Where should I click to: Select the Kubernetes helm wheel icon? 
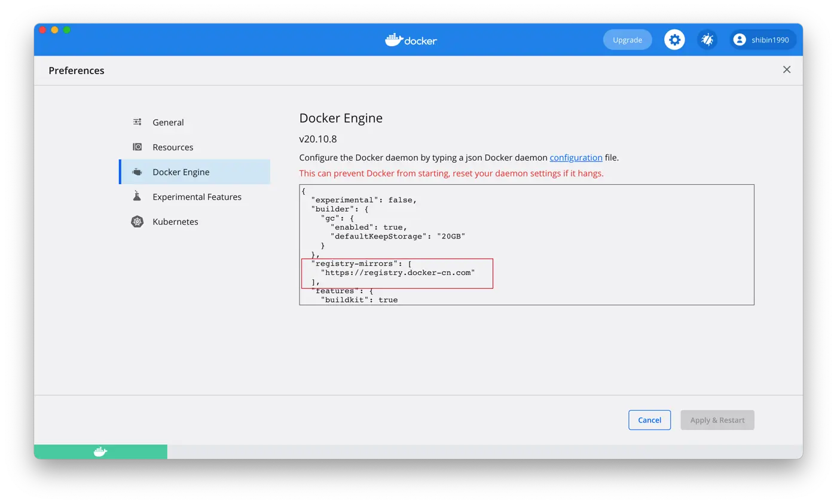click(x=138, y=222)
